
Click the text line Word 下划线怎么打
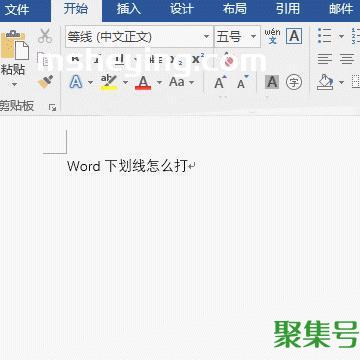[x=127, y=166]
